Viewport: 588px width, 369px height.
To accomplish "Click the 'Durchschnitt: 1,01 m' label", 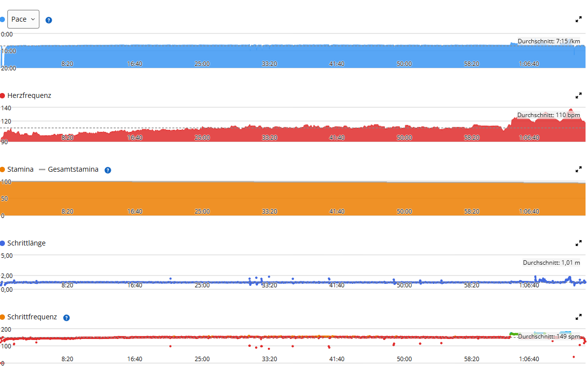I will tap(551, 263).
